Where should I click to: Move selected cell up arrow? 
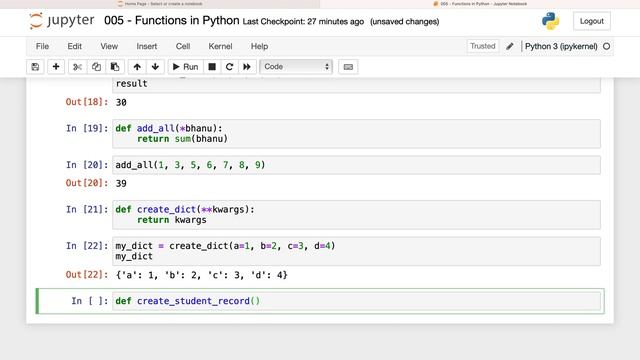point(137,67)
